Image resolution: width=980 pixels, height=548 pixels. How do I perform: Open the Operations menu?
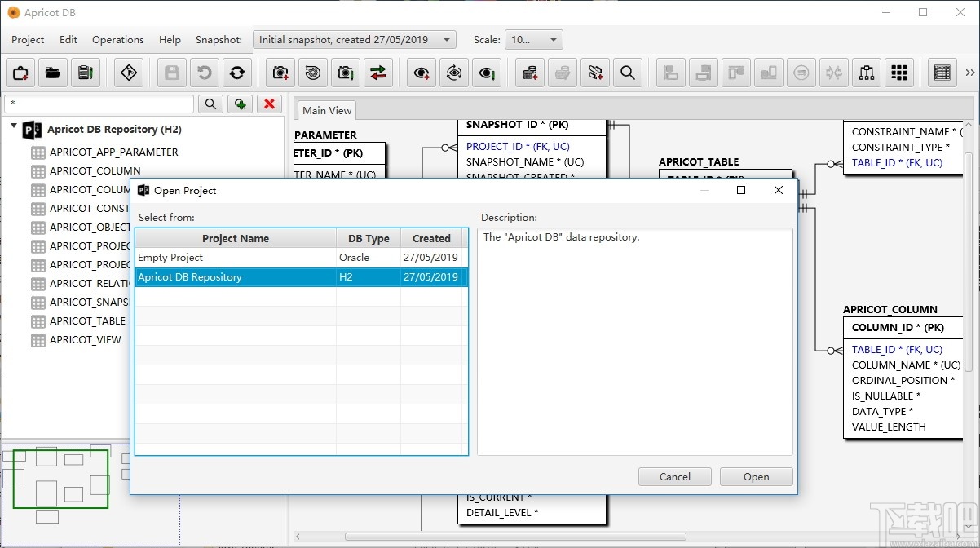117,39
